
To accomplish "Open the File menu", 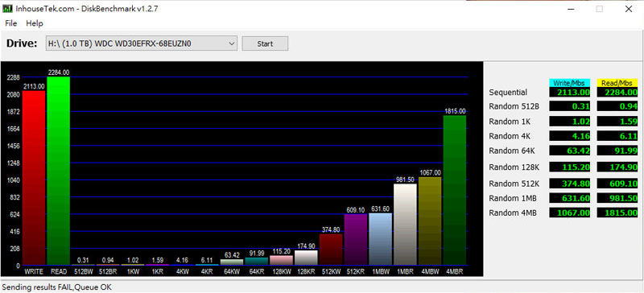I will click(10, 23).
